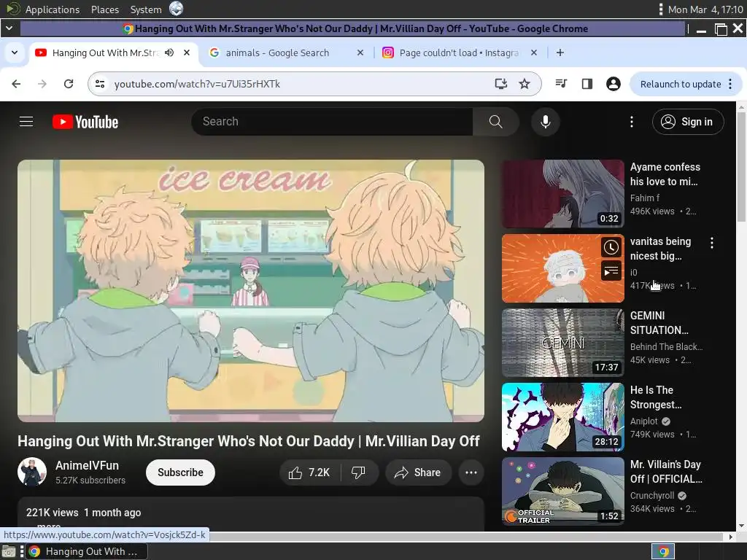
Task: Close the Instagram tab
Action: 534,52
